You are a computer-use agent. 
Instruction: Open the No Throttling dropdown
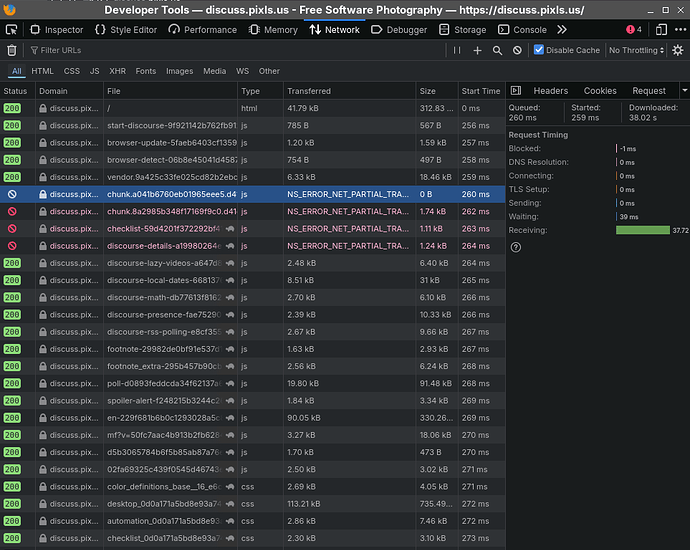click(x=635, y=50)
